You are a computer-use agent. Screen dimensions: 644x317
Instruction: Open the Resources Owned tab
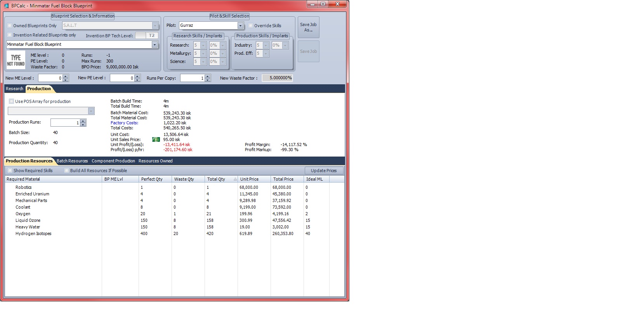(156, 161)
